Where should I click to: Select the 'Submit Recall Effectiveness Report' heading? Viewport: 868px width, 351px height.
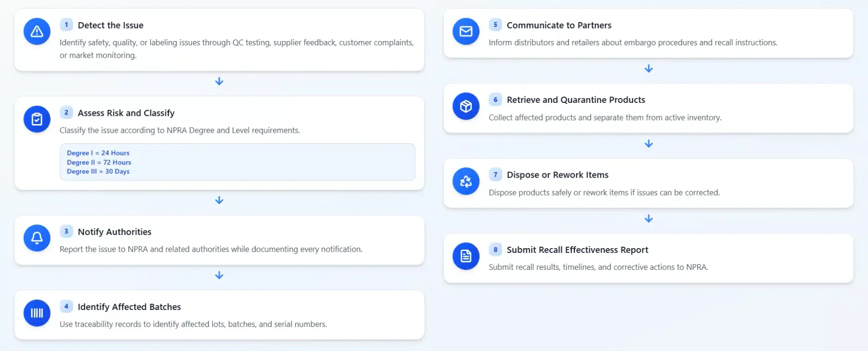click(577, 250)
